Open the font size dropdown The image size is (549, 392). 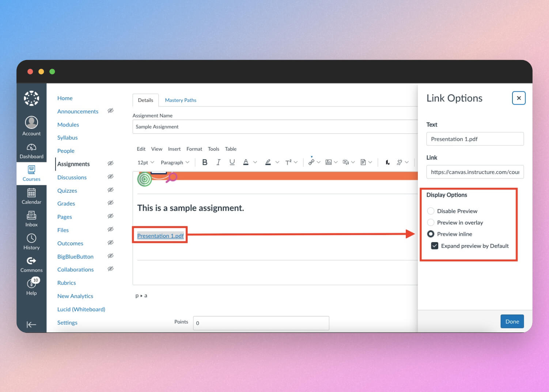[145, 162]
